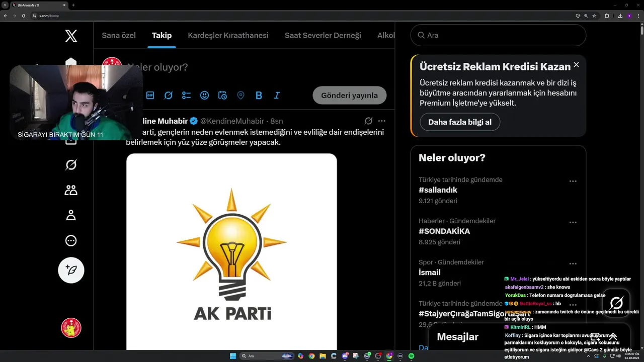Open the browser extensions puzzle icon

point(607,16)
